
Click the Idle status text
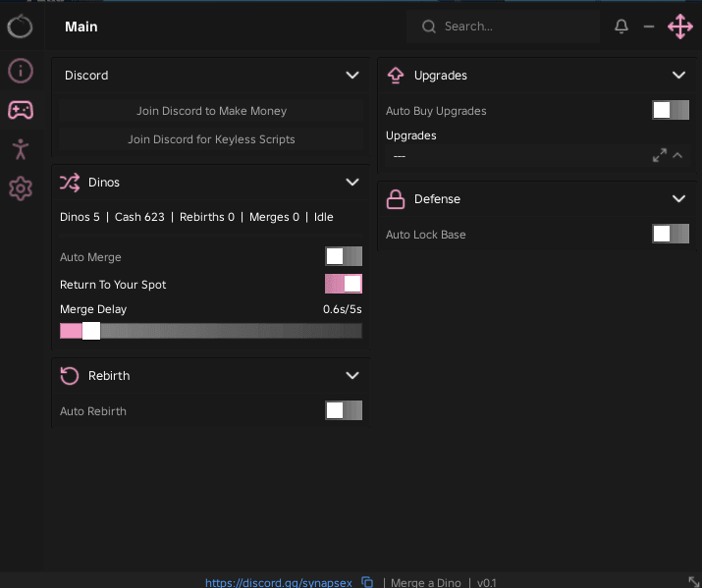pyautogui.click(x=323, y=217)
